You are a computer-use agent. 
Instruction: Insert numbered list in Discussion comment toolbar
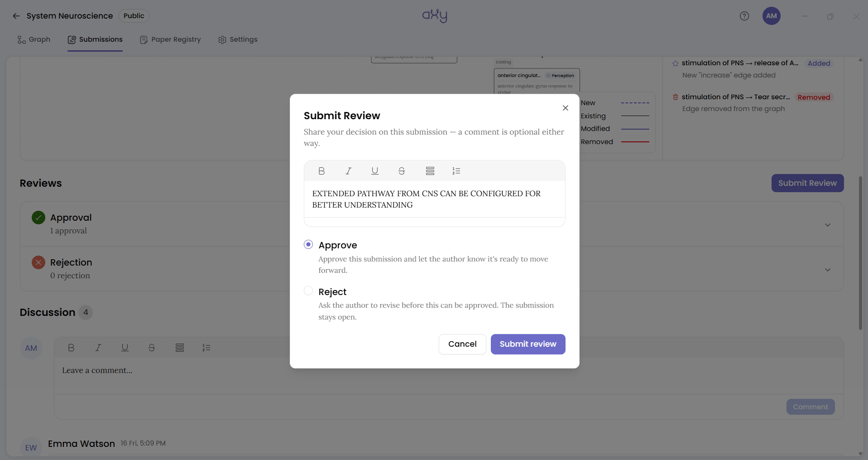(206, 348)
